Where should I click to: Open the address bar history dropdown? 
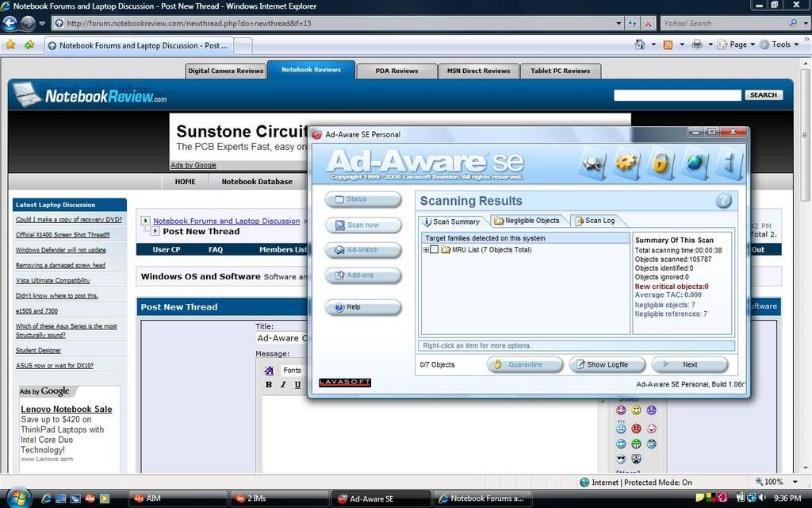point(619,23)
